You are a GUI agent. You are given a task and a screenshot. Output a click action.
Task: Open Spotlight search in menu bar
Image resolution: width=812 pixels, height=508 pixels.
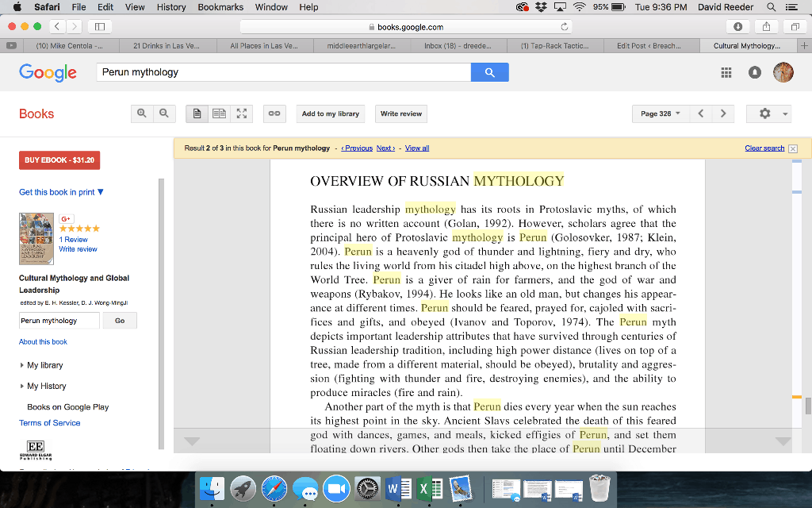(771, 6)
